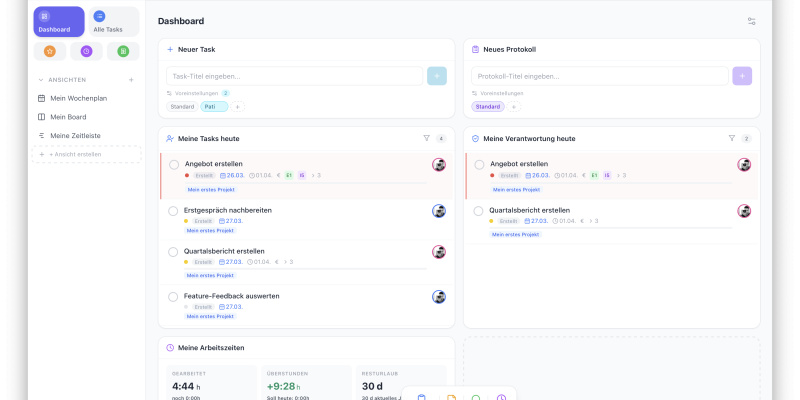Click the grey priority dot of Feature-Feedback auswerten
This screenshot has height=400, width=800.
click(x=186, y=307)
